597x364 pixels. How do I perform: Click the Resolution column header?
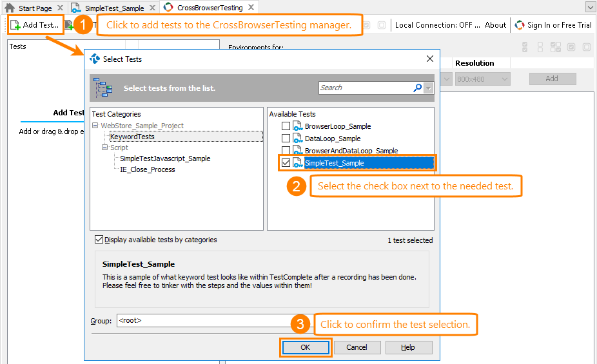pos(475,63)
